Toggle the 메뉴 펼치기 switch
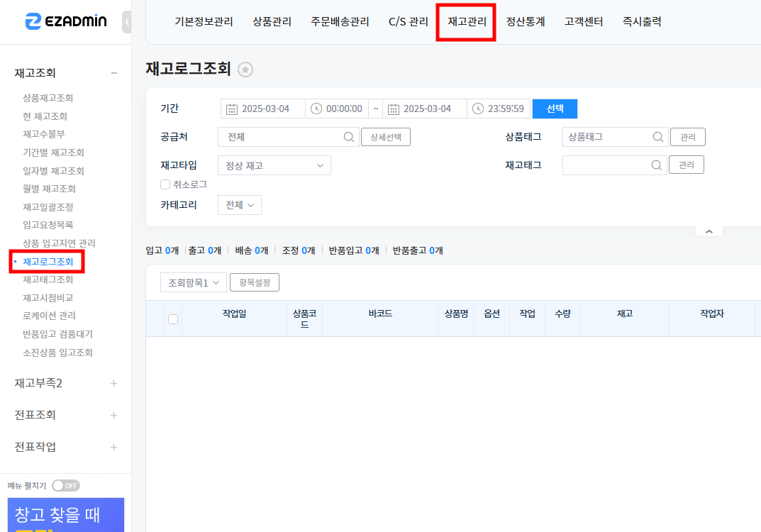 [x=66, y=486]
